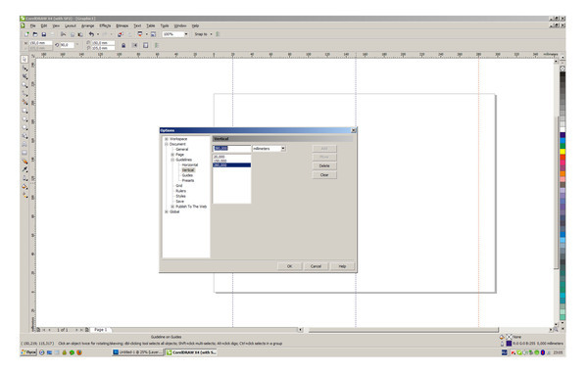Select the Eyedropper tool in toolbox

coord(24,169)
